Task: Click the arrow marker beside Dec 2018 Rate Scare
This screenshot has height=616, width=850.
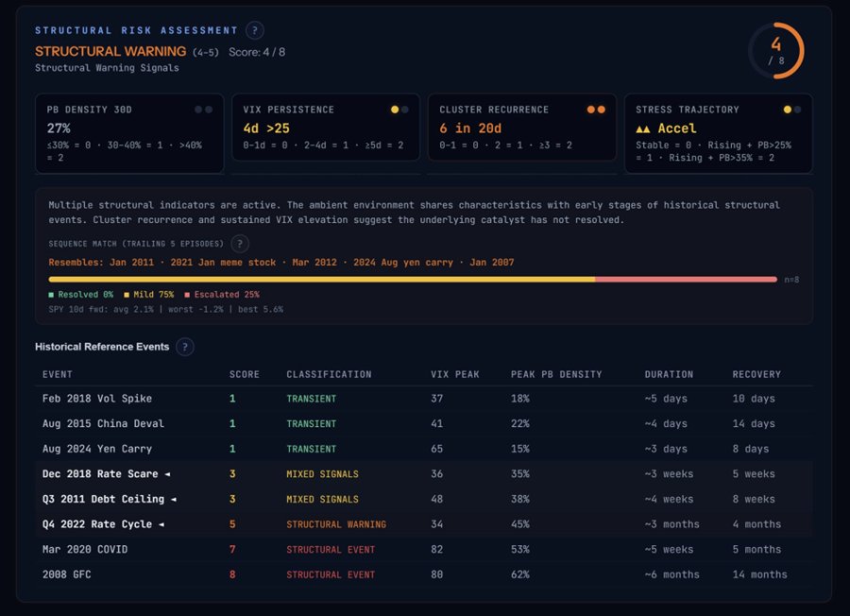Action: (x=167, y=474)
